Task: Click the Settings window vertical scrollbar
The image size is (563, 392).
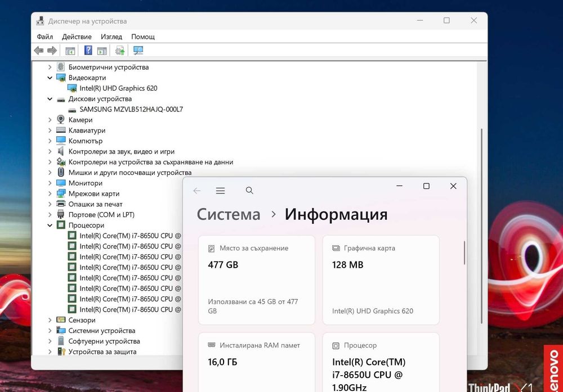Action: click(464, 253)
